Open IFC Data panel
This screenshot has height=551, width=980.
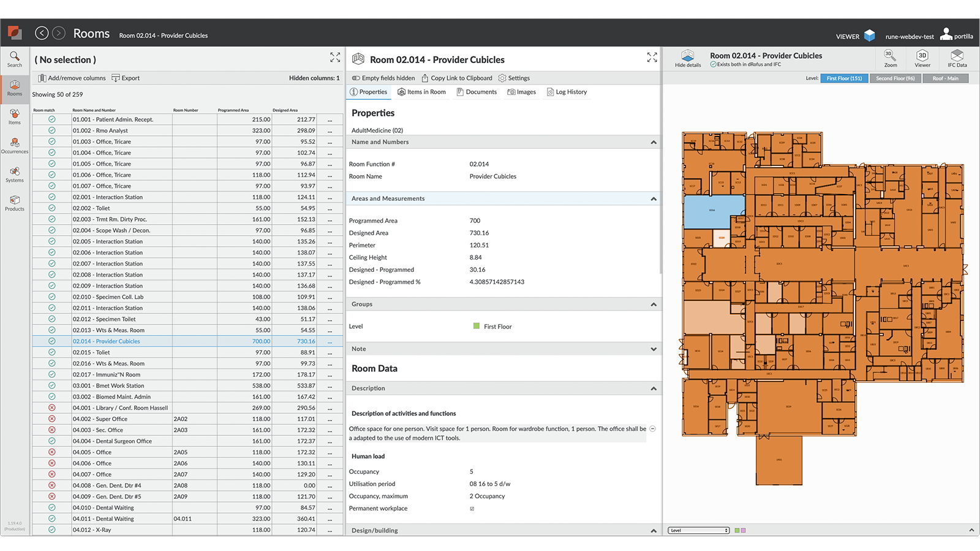tap(957, 59)
